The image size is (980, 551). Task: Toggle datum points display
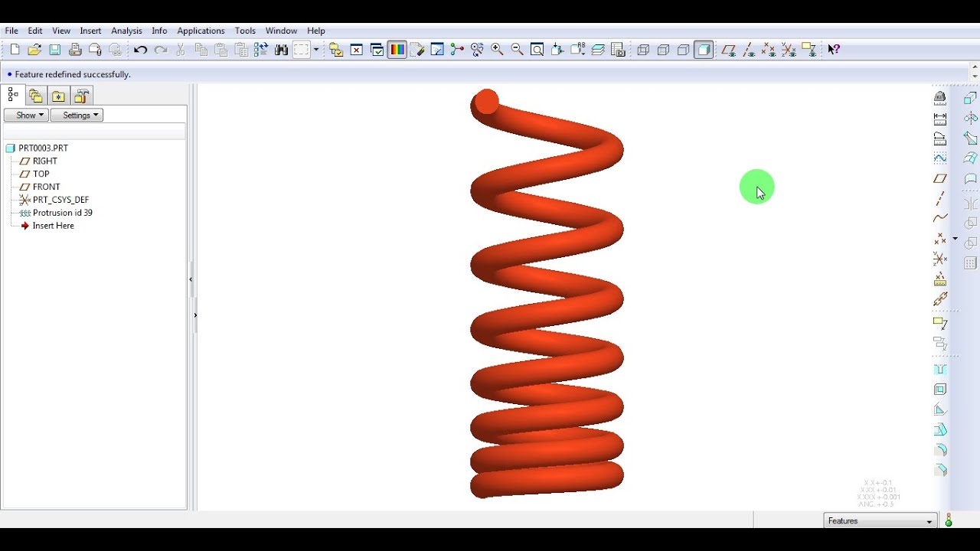pos(769,50)
